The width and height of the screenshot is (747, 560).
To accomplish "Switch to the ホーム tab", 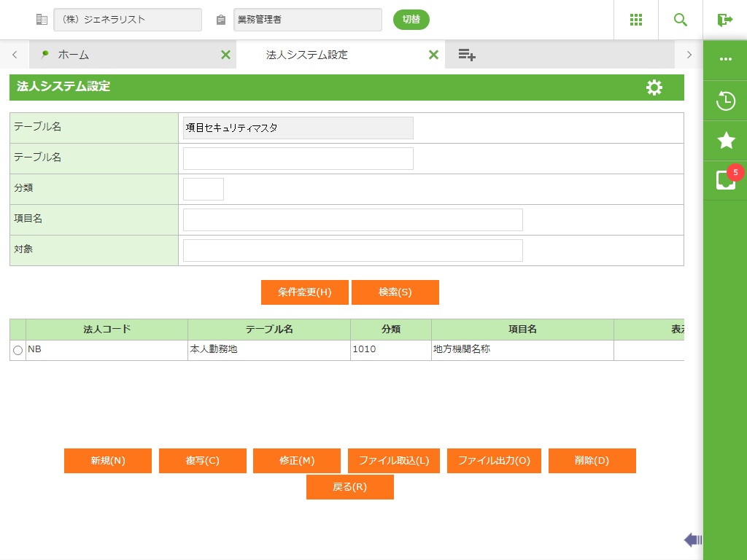I will tap(73, 55).
